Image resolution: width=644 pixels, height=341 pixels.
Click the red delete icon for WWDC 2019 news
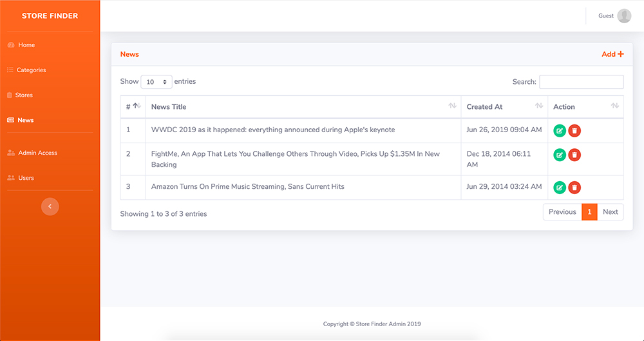(574, 130)
